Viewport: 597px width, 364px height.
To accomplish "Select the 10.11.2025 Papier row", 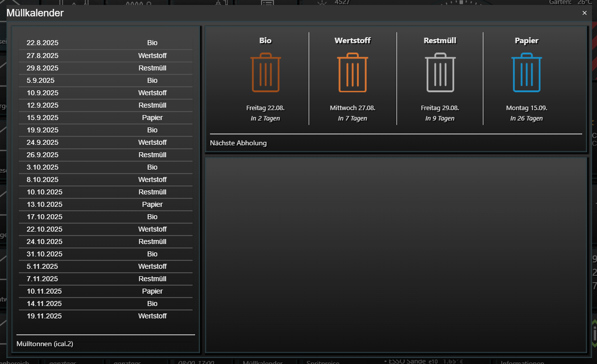I will pos(106,291).
